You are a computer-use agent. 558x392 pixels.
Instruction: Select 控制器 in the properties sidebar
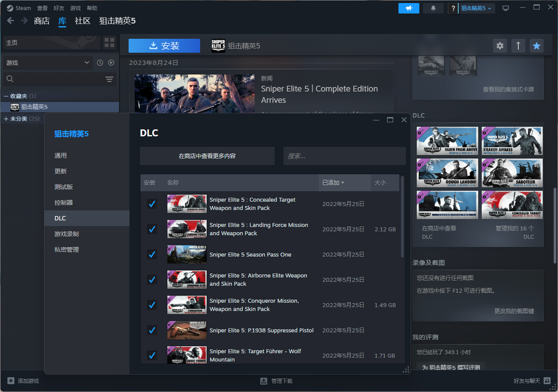[64, 202]
